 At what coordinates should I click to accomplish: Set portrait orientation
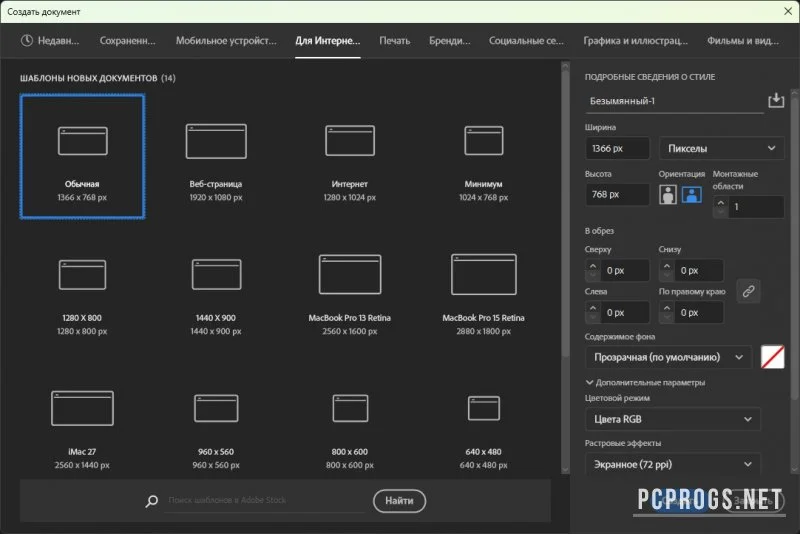pos(668,194)
